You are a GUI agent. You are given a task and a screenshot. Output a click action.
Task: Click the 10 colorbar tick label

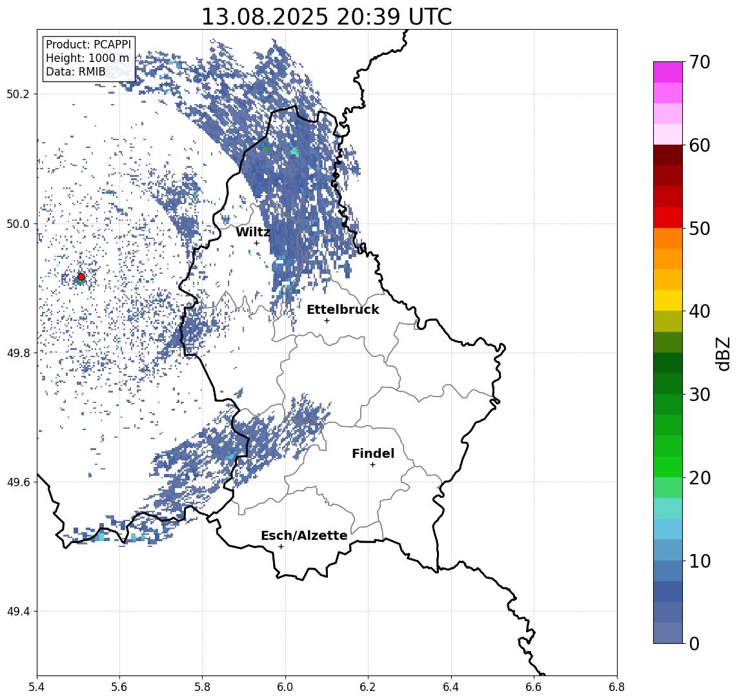point(700,561)
